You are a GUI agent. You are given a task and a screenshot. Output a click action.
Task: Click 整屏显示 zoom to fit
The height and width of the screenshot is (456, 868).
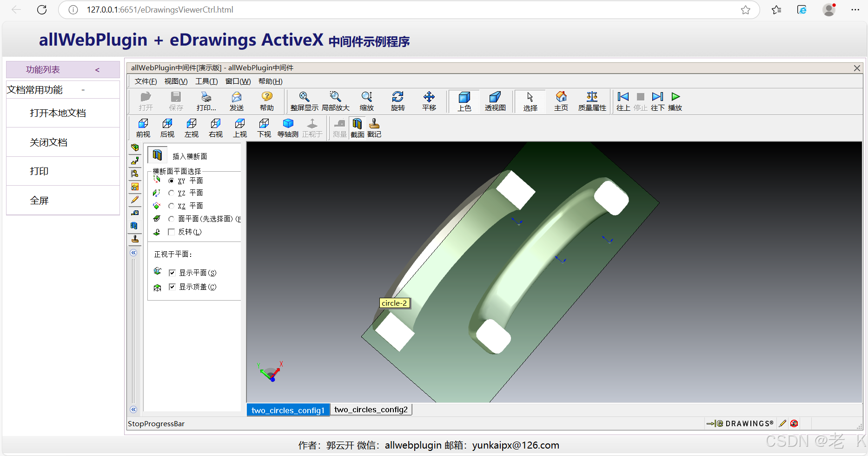tap(305, 101)
